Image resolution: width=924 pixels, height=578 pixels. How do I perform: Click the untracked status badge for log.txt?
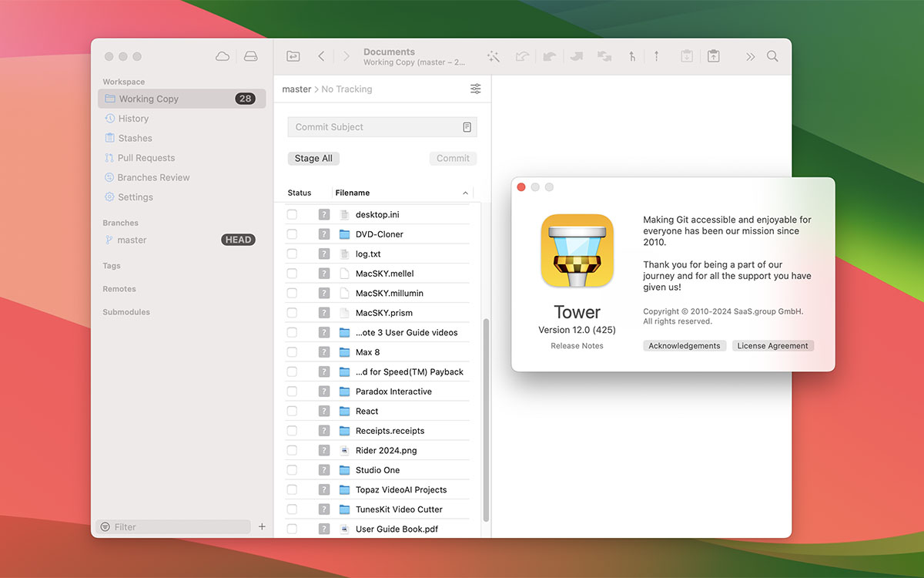(324, 254)
